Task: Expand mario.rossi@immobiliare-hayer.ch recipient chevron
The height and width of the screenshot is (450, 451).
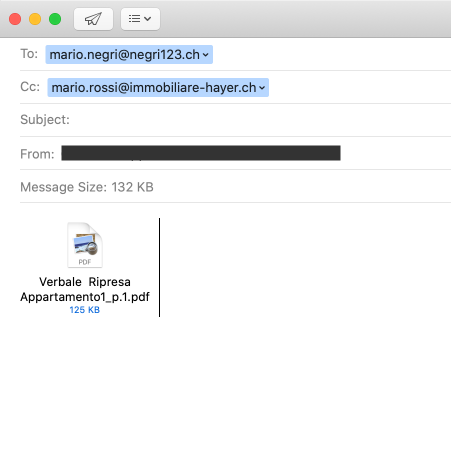Action: click(262, 88)
